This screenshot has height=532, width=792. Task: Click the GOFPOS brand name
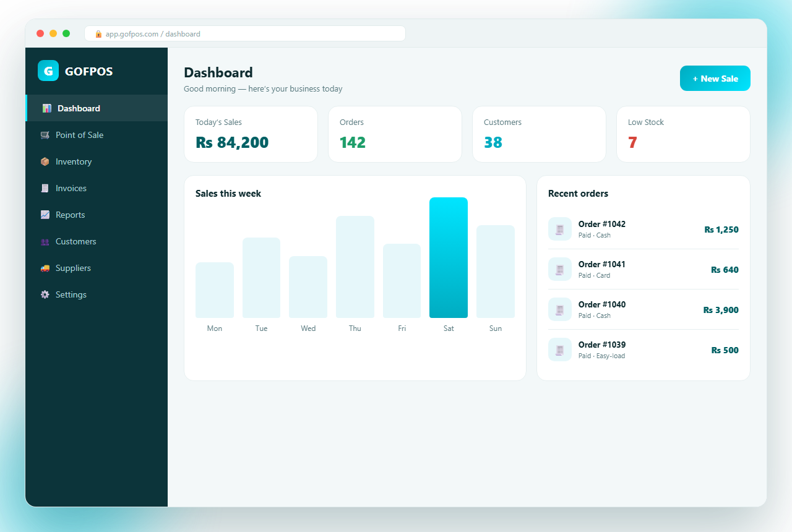89,71
